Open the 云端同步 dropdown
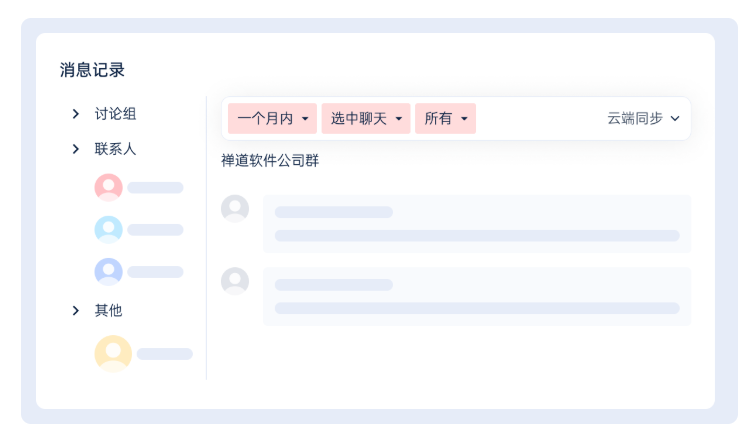The image size is (753, 440). (644, 118)
